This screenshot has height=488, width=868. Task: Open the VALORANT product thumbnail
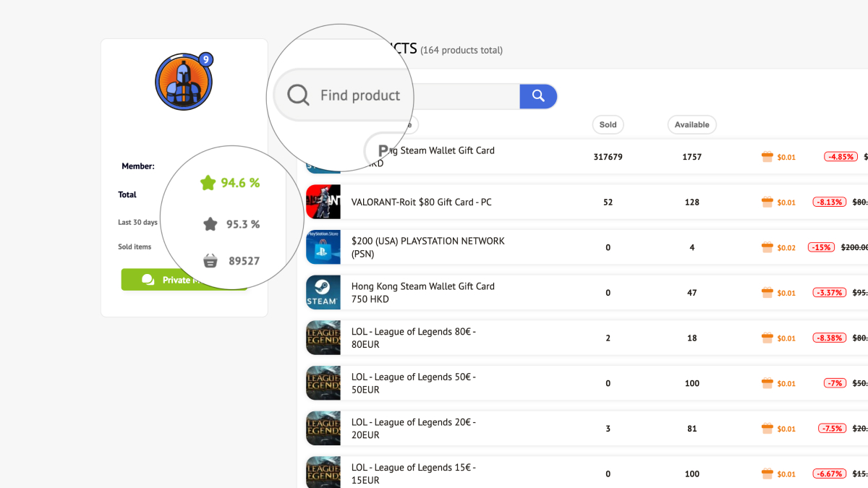(x=323, y=202)
